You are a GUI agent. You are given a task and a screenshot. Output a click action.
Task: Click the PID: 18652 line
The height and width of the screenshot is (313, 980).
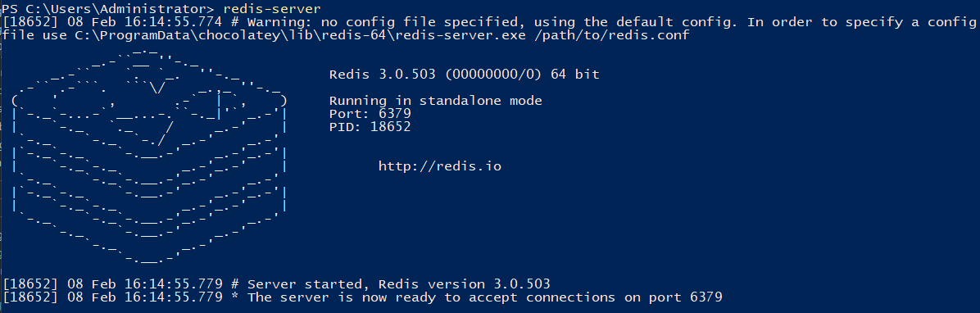coord(370,127)
